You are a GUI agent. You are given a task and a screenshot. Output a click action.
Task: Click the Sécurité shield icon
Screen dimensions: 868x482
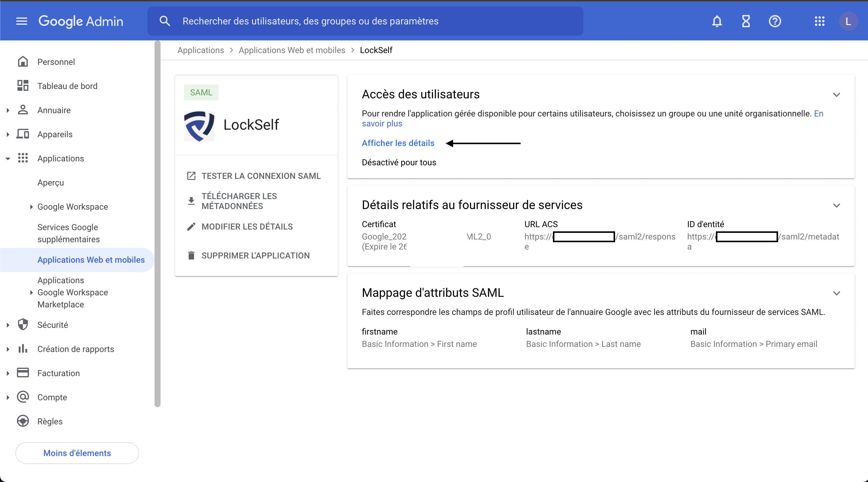point(23,325)
